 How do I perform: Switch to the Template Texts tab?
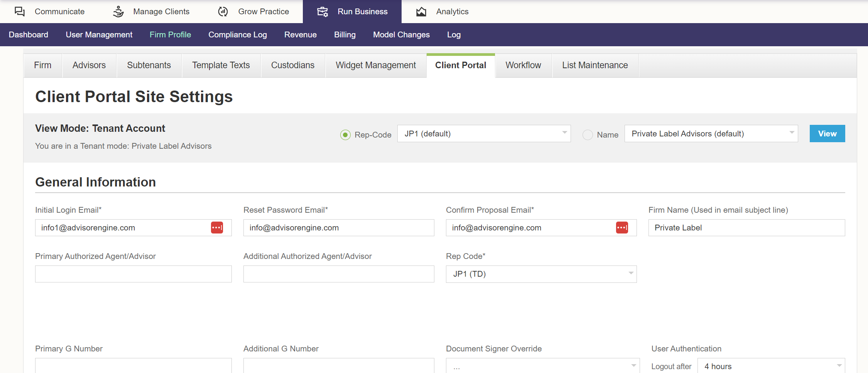221,66
